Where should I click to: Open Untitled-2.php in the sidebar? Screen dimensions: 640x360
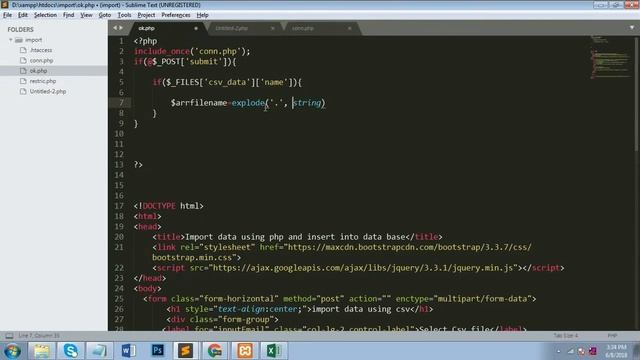(x=48, y=91)
